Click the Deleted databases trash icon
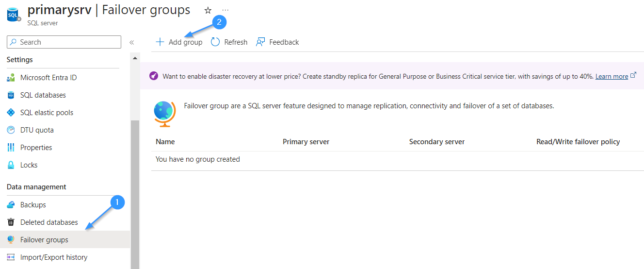This screenshot has height=269, width=644. [11, 222]
